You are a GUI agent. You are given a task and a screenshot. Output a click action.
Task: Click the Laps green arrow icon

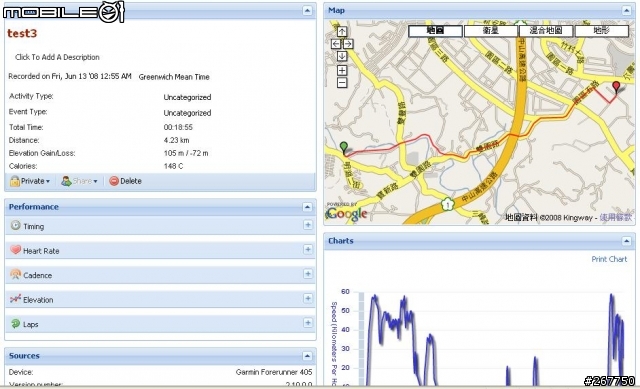[16, 323]
